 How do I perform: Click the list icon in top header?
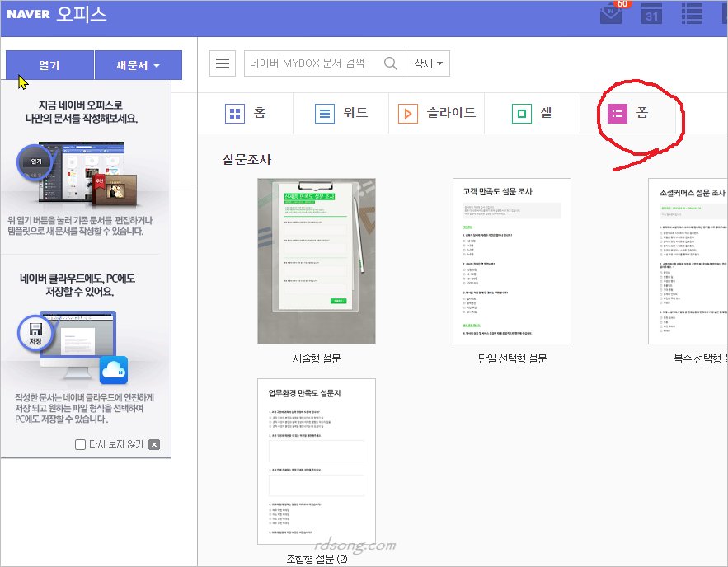(x=691, y=14)
